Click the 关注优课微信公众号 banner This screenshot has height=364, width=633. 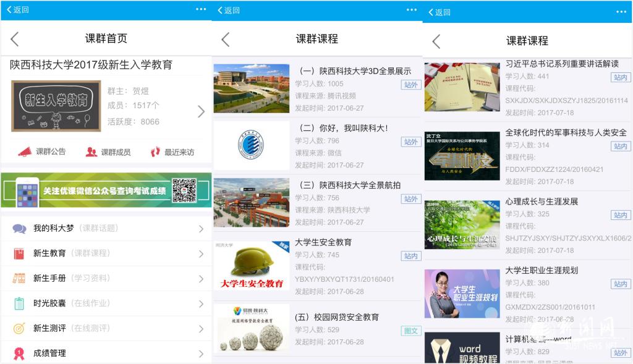106,191
